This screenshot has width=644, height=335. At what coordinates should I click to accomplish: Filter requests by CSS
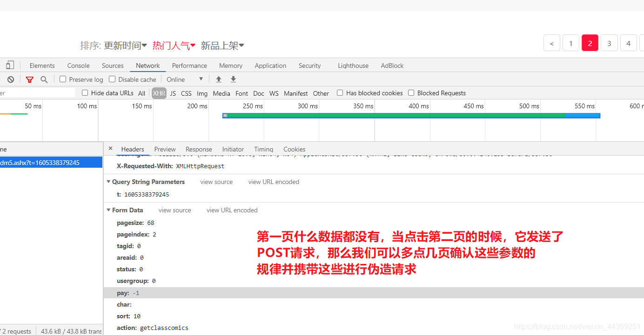(186, 93)
